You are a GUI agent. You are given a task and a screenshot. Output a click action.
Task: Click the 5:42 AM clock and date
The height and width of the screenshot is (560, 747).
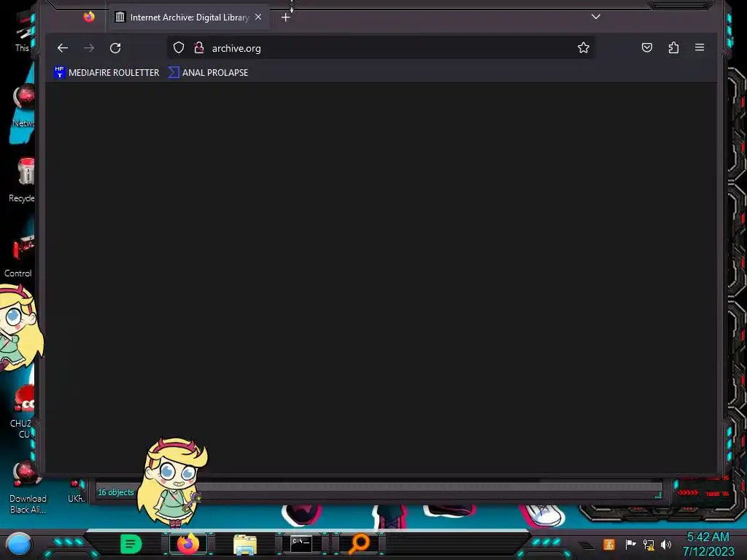(x=708, y=544)
